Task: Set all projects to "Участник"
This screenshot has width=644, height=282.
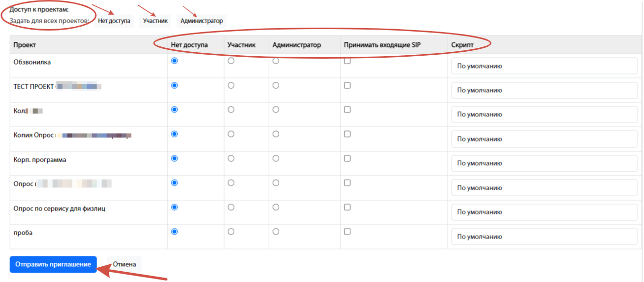Action: pyautogui.click(x=155, y=21)
